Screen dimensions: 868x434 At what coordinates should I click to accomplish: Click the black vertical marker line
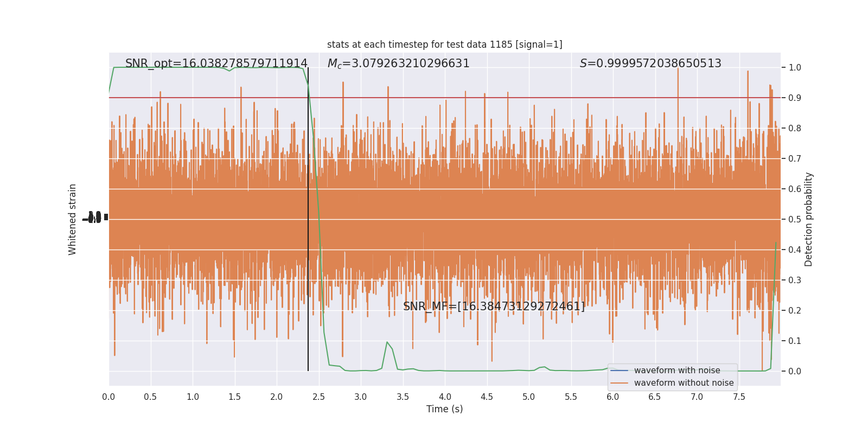click(x=308, y=219)
